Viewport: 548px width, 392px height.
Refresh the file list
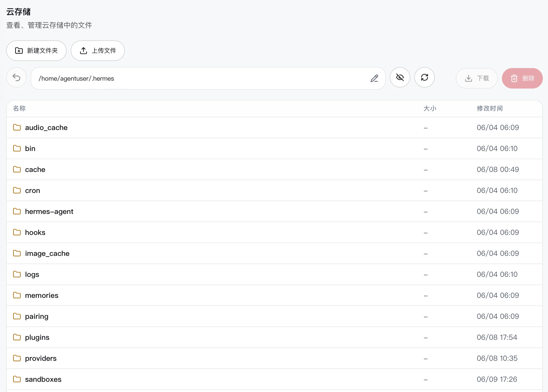coord(424,78)
